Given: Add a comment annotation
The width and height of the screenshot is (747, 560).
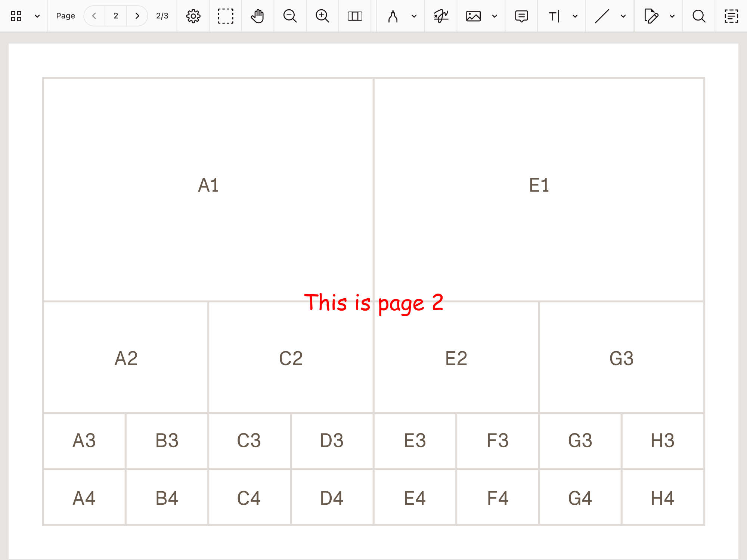Looking at the screenshot, I should click(521, 16).
